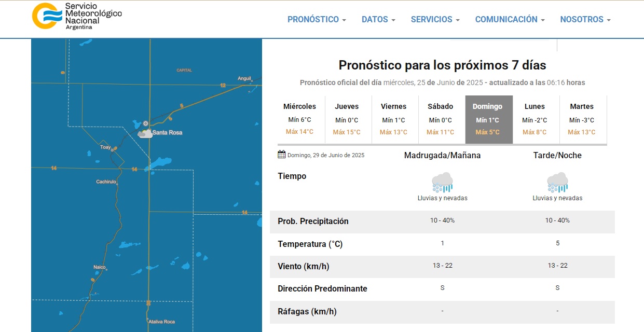This screenshot has width=644, height=332.
Task: Click the Servicio Meteorológico Nacional logo
Action: click(77, 16)
